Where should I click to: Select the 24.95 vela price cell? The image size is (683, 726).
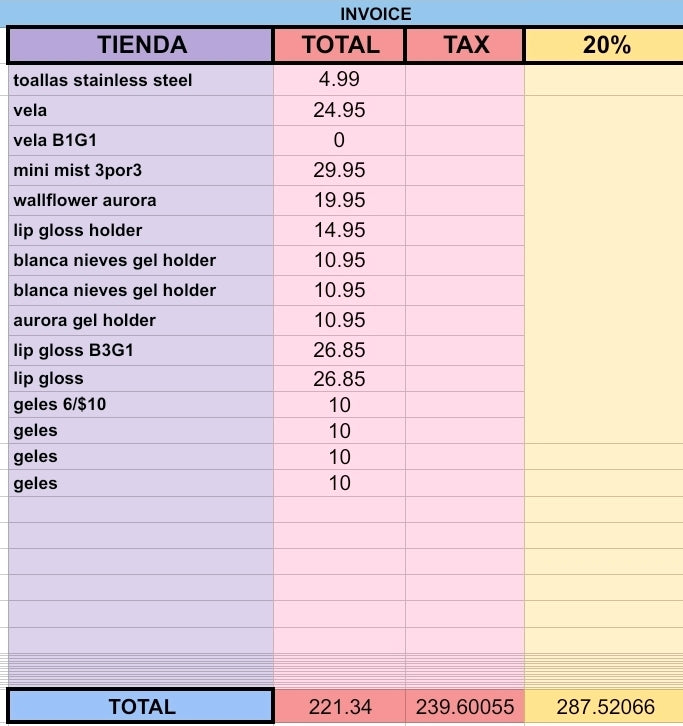tap(339, 111)
